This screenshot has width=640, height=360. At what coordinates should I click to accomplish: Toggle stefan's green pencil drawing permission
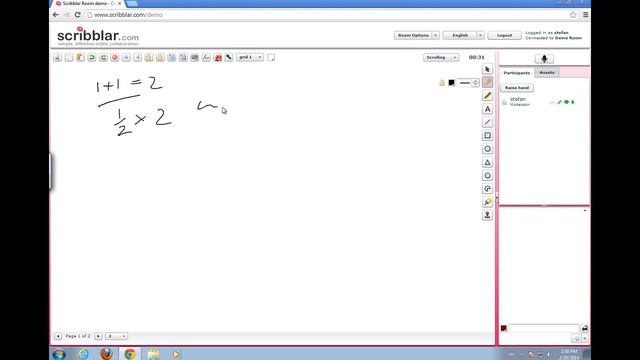click(560, 102)
